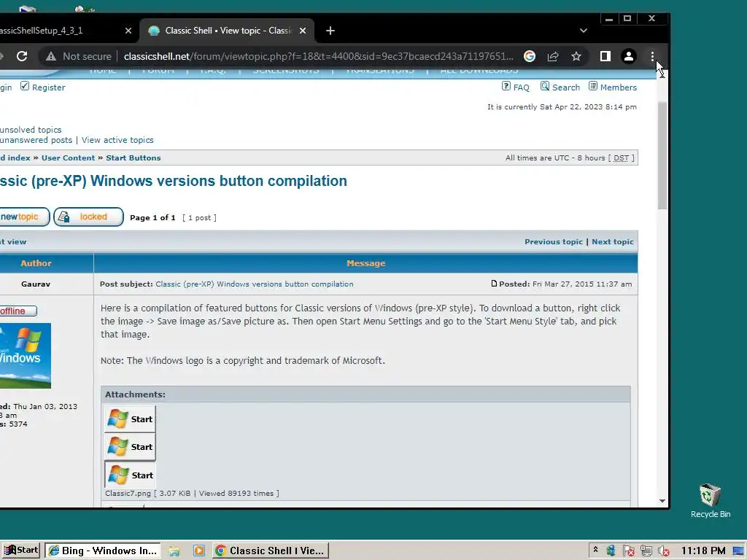Click the security flag tray icon
Screen dimensions: 747x560
(628, 551)
